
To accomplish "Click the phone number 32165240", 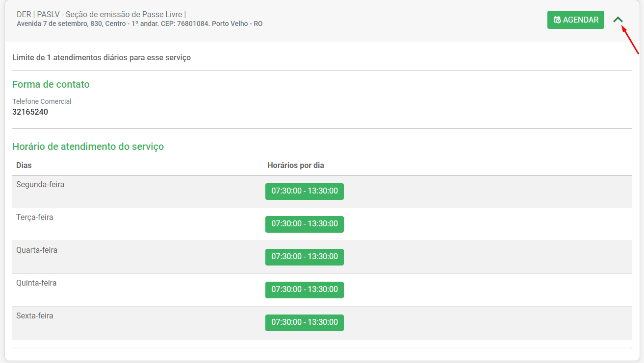I will [30, 112].
